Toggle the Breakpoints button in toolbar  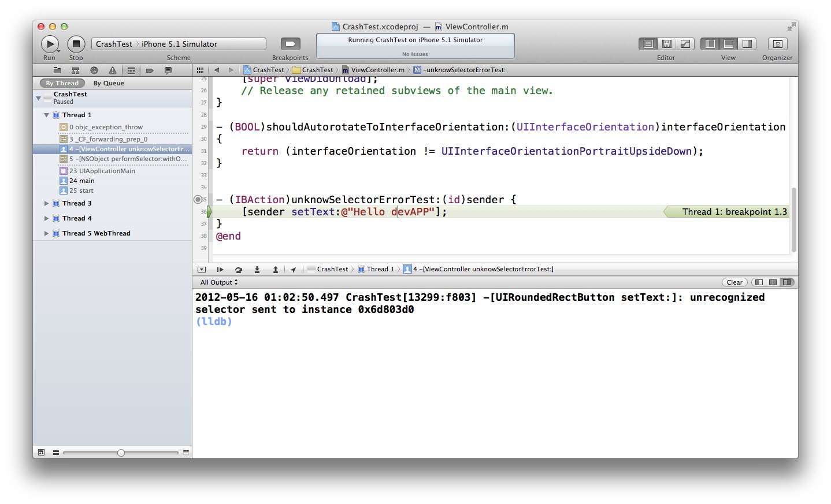[290, 44]
